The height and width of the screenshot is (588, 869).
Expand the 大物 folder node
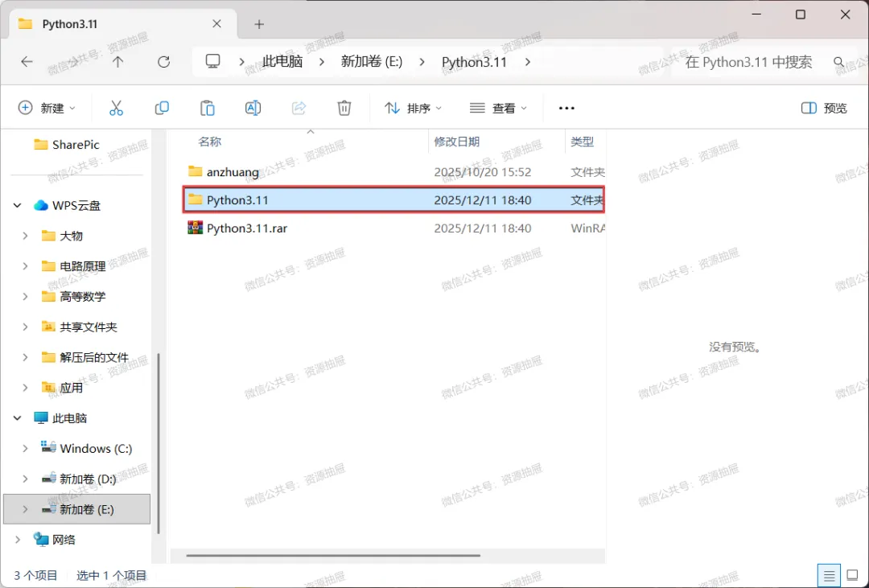[25, 236]
